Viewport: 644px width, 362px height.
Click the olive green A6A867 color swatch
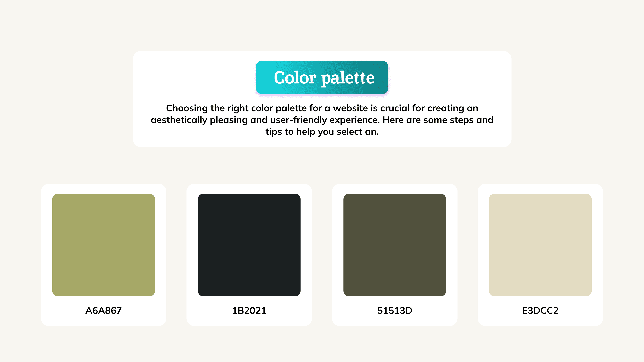point(103,245)
